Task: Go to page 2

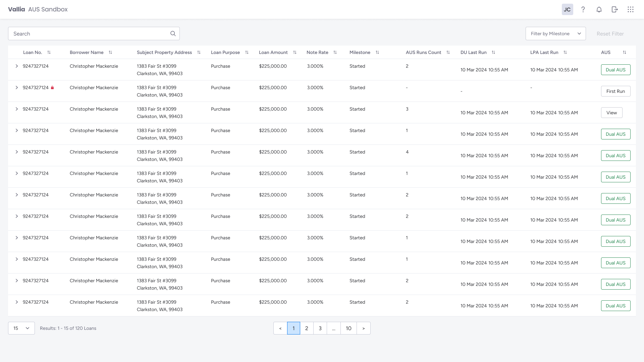Action: pyautogui.click(x=307, y=328)
